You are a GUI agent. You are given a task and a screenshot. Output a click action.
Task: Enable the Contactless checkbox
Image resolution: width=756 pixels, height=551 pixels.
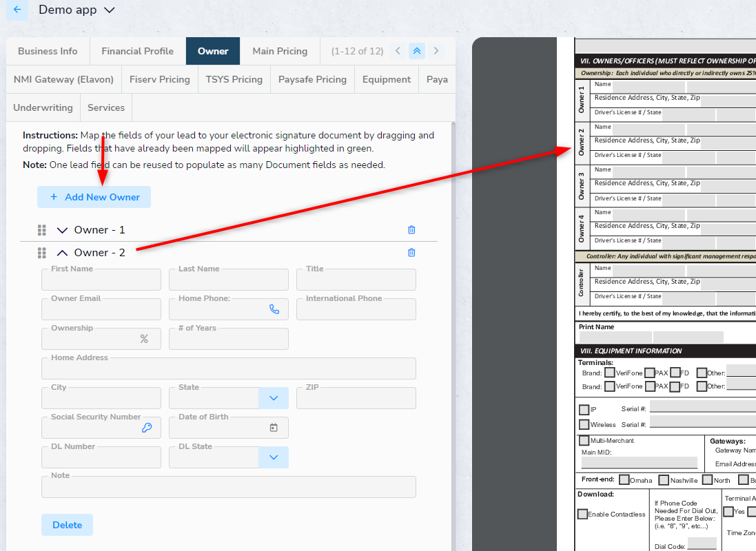pyautogui.click(x=582, y=514)
